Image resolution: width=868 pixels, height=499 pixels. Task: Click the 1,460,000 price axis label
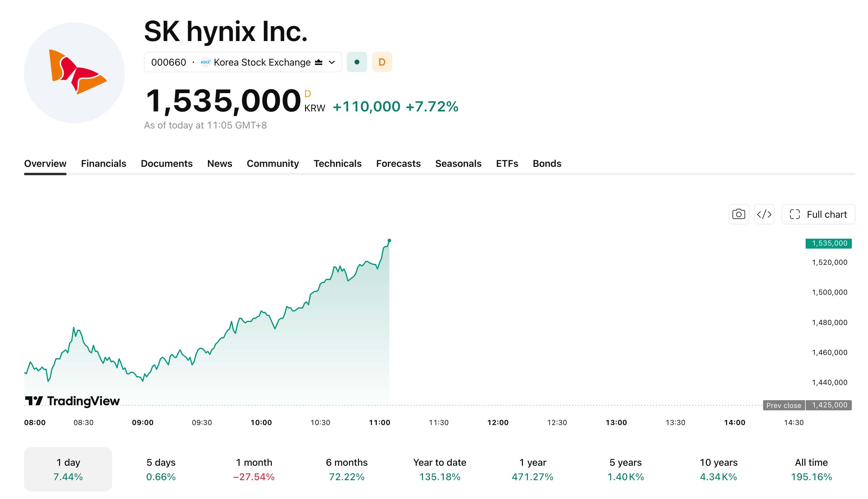tap(829, 352)
